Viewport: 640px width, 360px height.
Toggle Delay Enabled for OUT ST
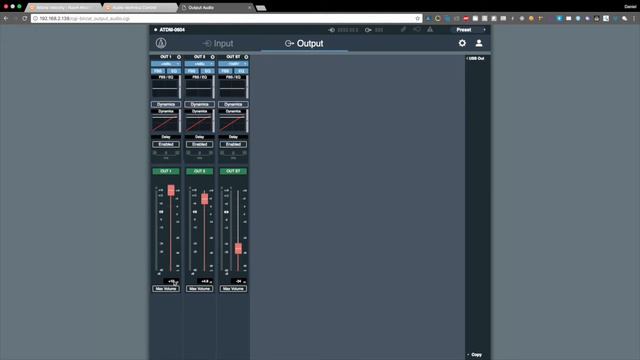pyautogui.click(x=233, y=144)
